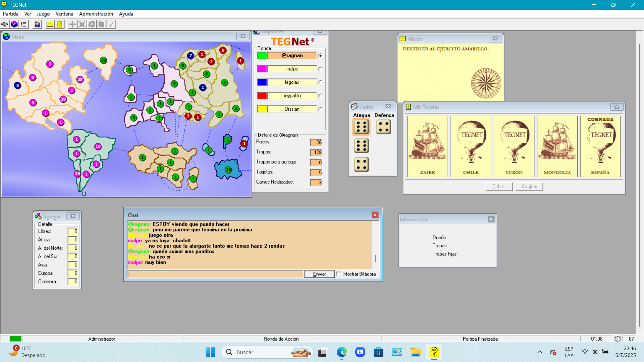Click the Libres value field in Agregar
644x362 pixels.
coord(73,231)
